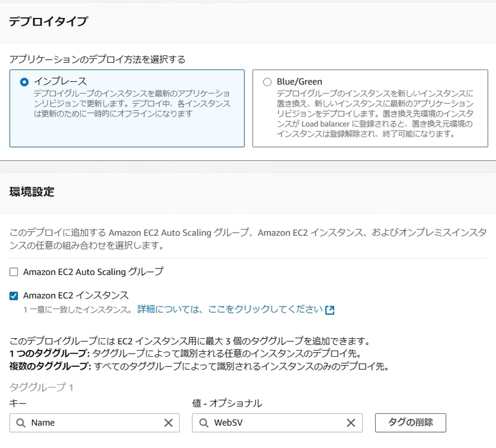Click the Blue/Green option card description

[x=374, y=113]
